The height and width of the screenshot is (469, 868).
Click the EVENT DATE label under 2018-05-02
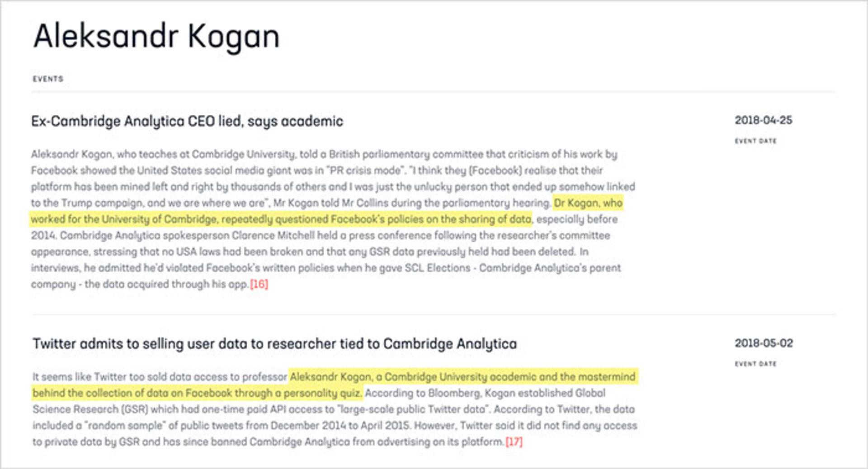tap(755, 364)
